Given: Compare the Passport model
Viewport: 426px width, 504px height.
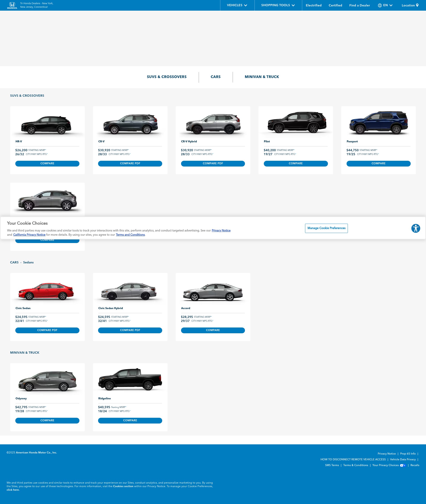Looking at the screenshot, I should click(379, 163).
